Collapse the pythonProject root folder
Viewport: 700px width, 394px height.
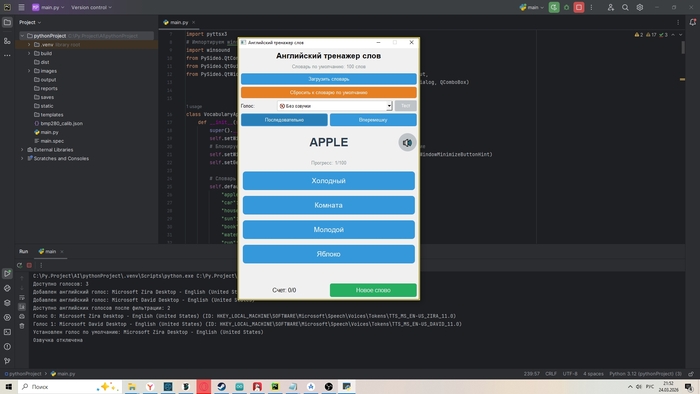point(22,36)
